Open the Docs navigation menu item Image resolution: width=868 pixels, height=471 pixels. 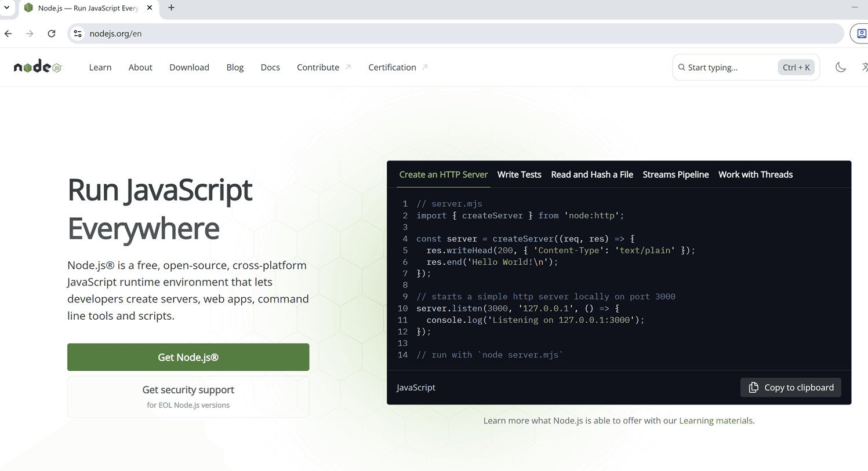(270, 67)
